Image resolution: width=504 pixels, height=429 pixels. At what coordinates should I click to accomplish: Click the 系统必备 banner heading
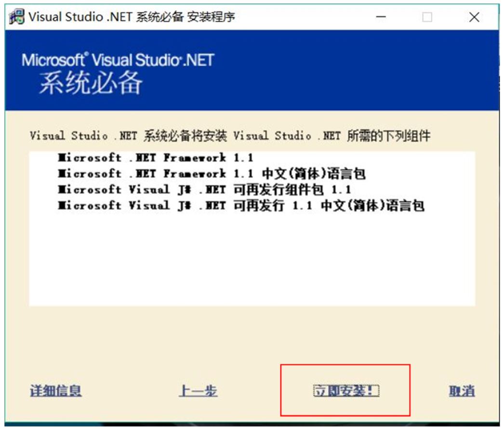[91, 83]
